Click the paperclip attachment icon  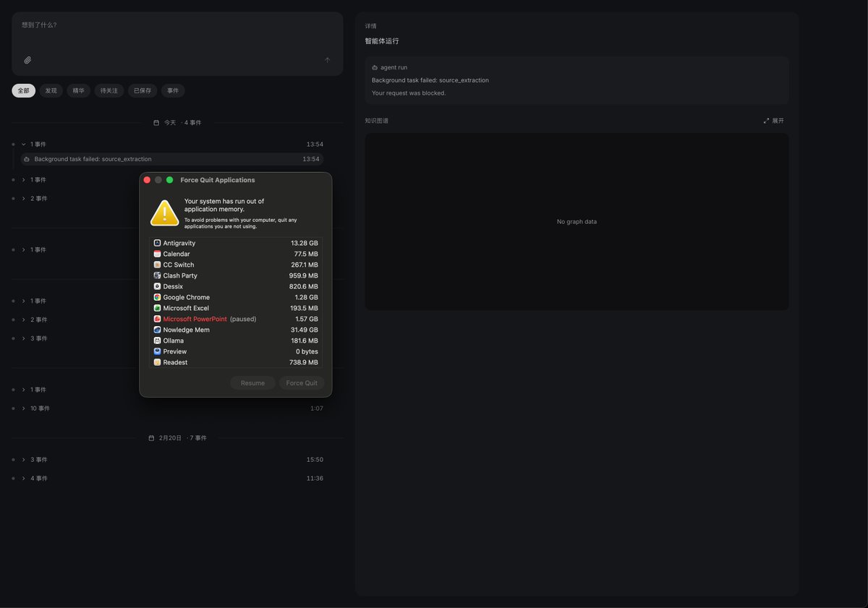point(27,60)
